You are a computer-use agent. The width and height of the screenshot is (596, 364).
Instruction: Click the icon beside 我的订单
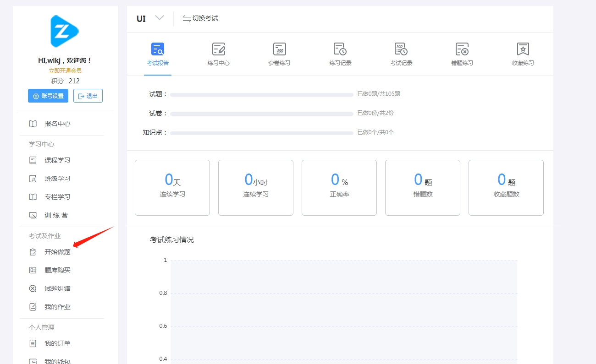pyautogui.click(x=33, y=343)
